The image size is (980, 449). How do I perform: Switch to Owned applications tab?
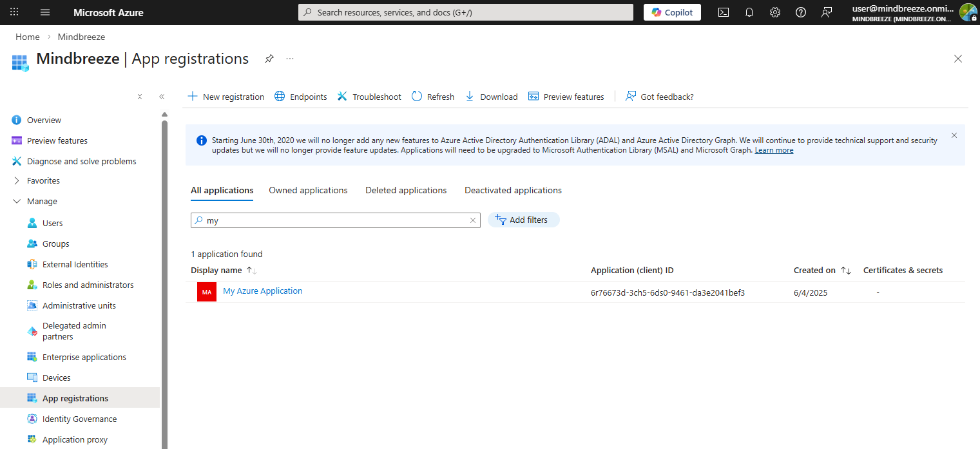pyautogui.click(x=308, y=191)
